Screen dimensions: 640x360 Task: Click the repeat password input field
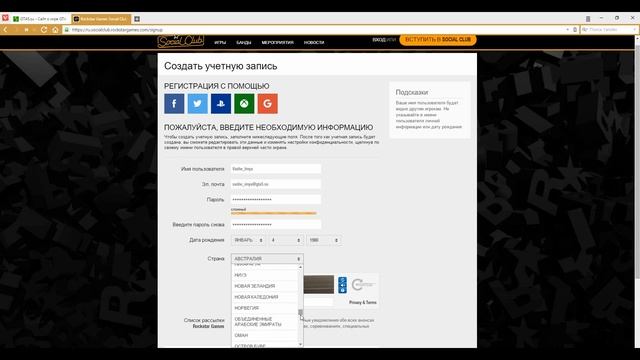coord(276,224)
